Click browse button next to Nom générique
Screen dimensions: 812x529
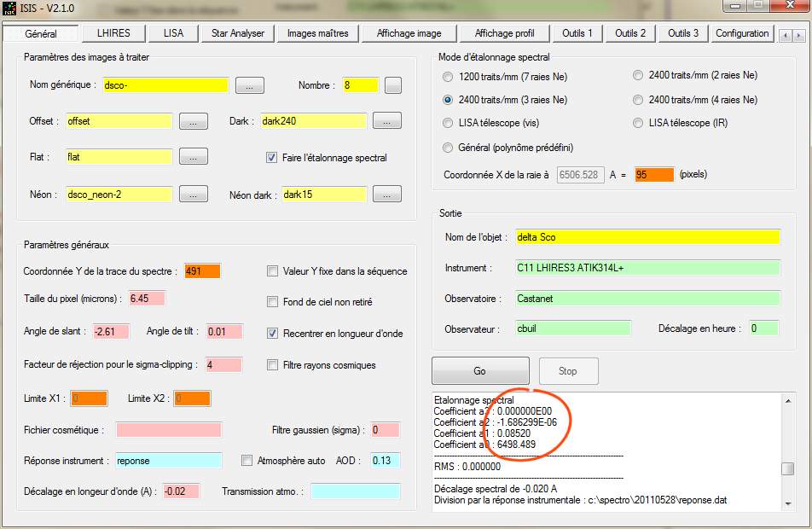click(x=249, y=85)
